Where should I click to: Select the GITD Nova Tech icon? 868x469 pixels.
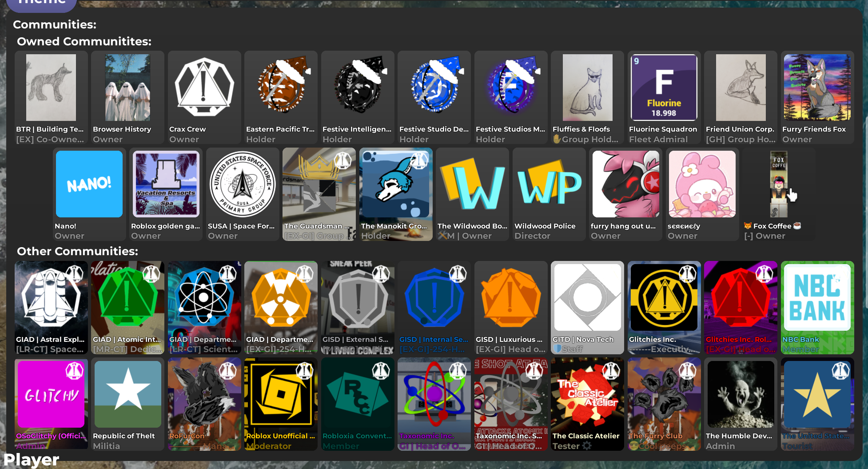pyautogui.click(x=587, y=297)
